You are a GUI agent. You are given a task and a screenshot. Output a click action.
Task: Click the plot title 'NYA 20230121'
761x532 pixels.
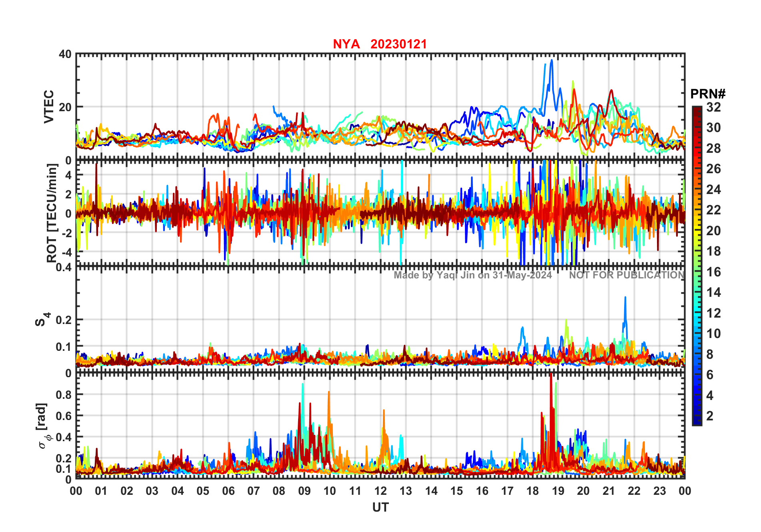(x=380, y=44)
